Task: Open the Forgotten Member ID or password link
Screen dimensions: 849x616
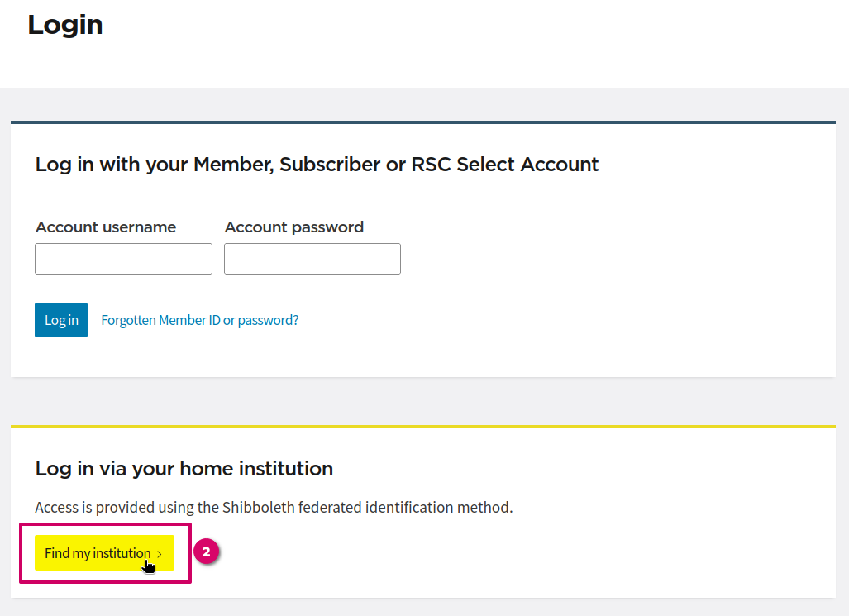Action: [199, 320]
